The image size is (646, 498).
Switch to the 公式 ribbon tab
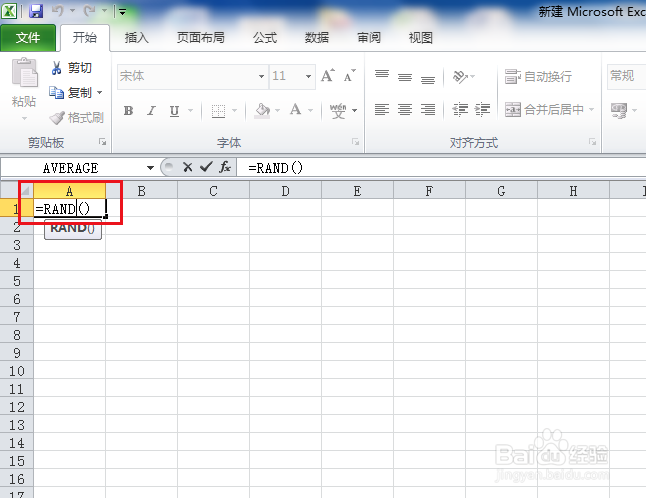(x=265, y=38)
